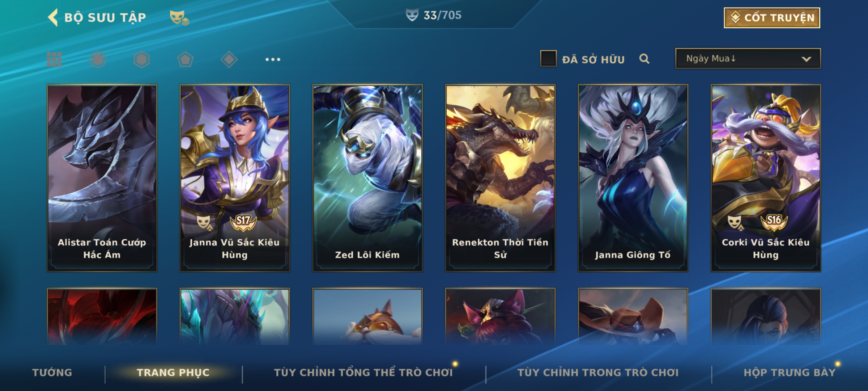Click the search magnifier icon

click(644, 59)
